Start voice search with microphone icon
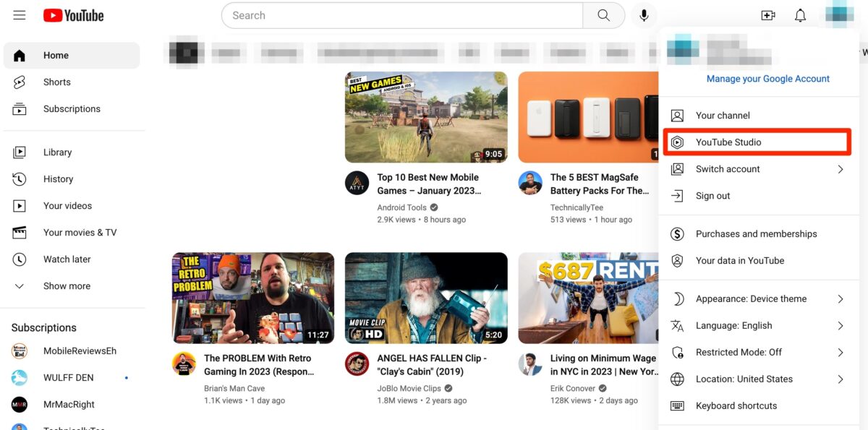The width and height of the screenshot is (868, 430). click(644, 15)
